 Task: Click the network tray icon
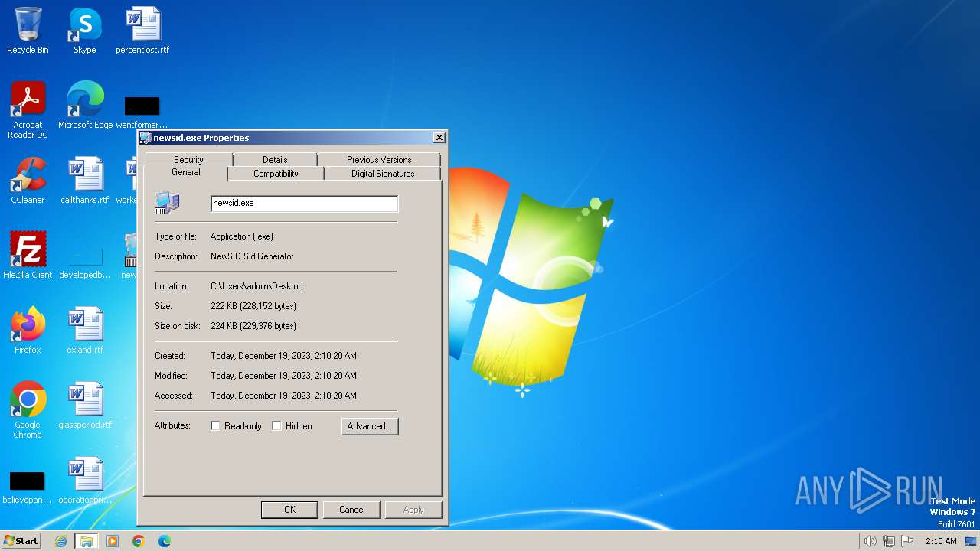pos(888,541)
